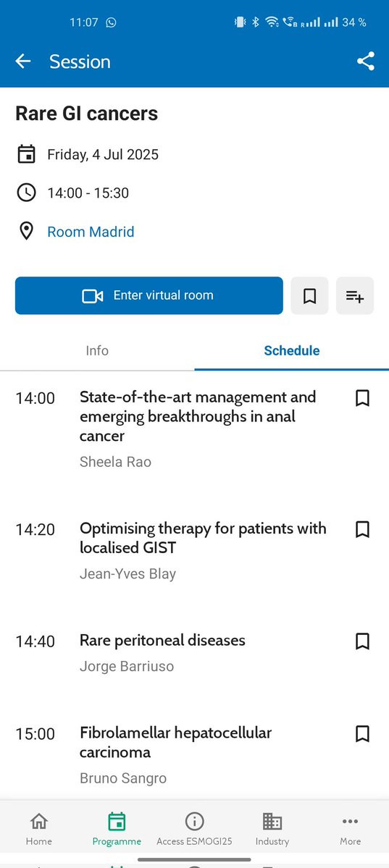The height and width of the screenshot is (868, 389).
Task: Tap the share icon in header
Action: point(366,62)
